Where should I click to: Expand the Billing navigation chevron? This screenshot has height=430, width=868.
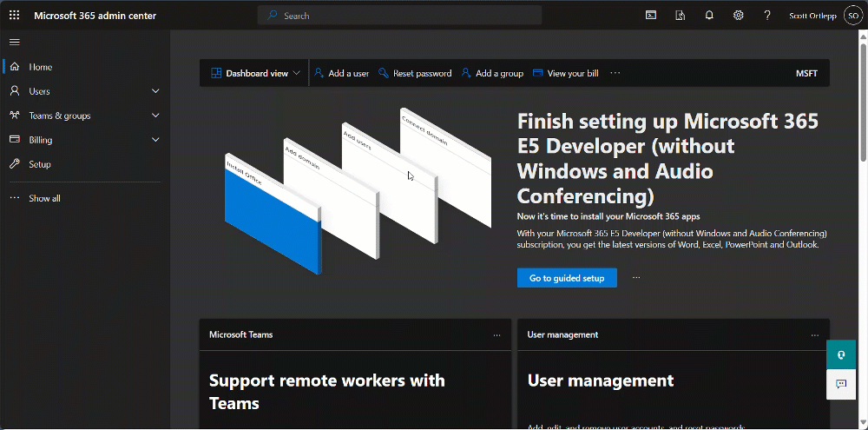[155, 140]
